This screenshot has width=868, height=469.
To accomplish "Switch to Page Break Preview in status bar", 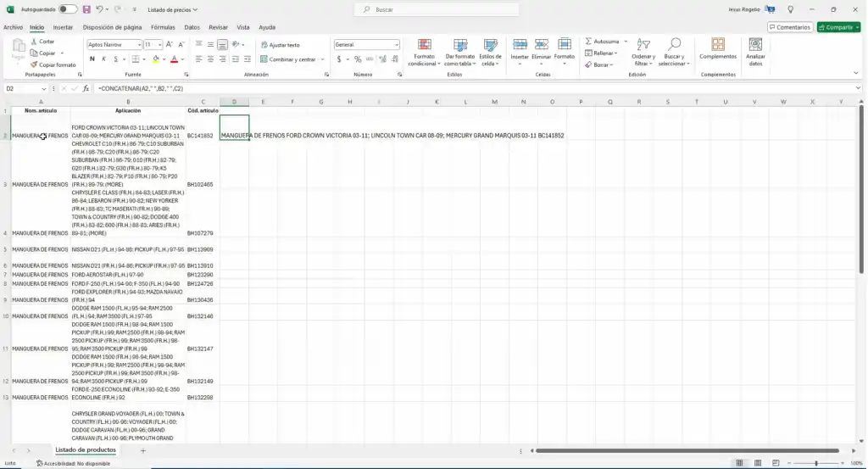I will click(776, 463).
